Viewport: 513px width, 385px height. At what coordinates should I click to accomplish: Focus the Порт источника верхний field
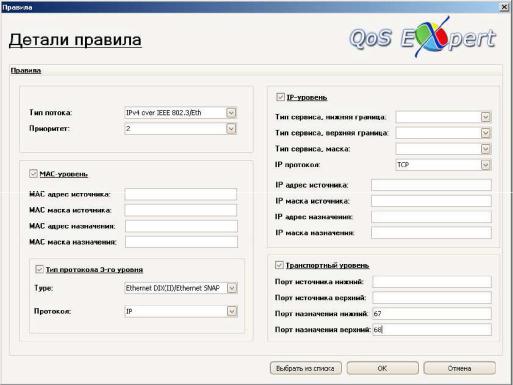[x=432, y=298]
